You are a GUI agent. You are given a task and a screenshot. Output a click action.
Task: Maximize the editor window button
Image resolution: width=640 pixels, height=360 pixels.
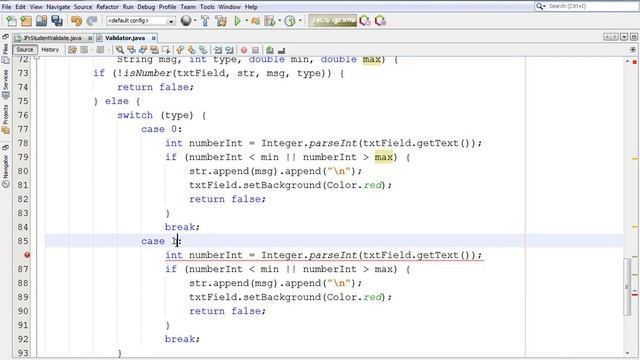pos(633,37)
